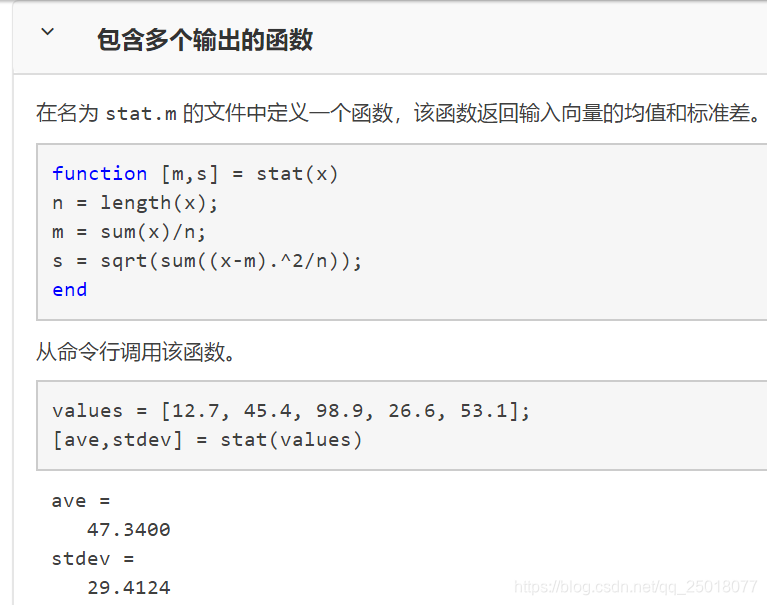Click the ave = output label
The image size is (767, 605).
(81, 501)
